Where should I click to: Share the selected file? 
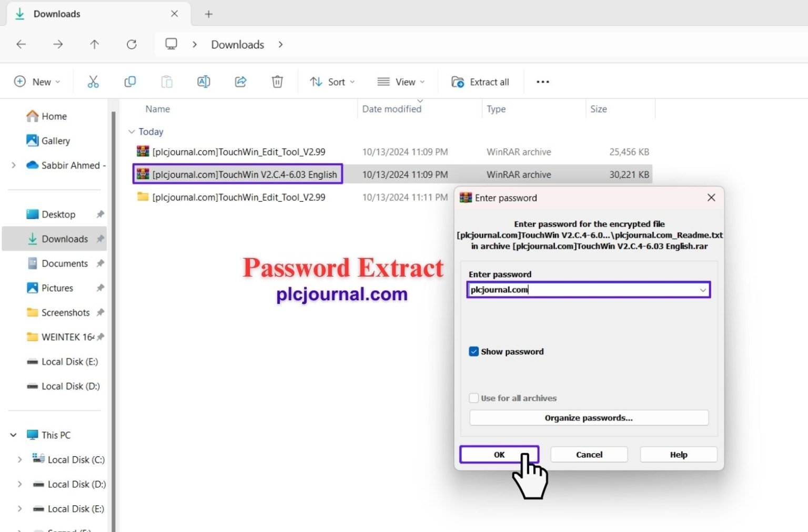pos(240,81)
